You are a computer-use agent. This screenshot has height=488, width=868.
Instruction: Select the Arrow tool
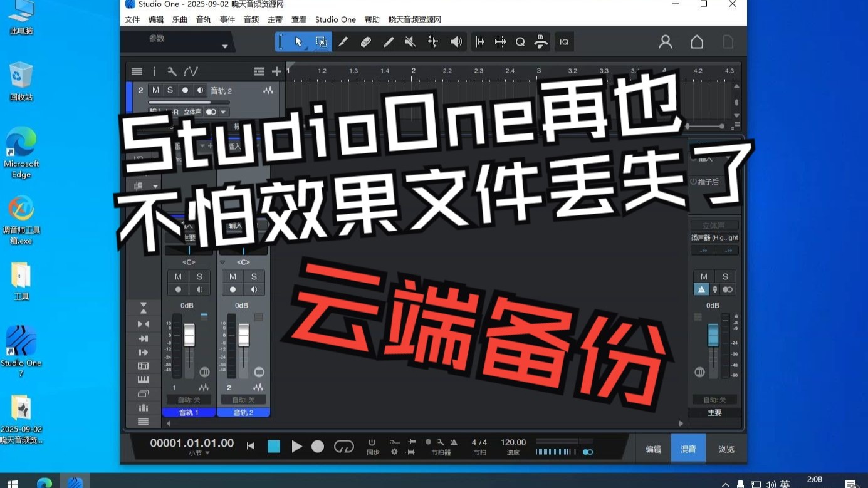pyautogui.click(x=298, y=42)
